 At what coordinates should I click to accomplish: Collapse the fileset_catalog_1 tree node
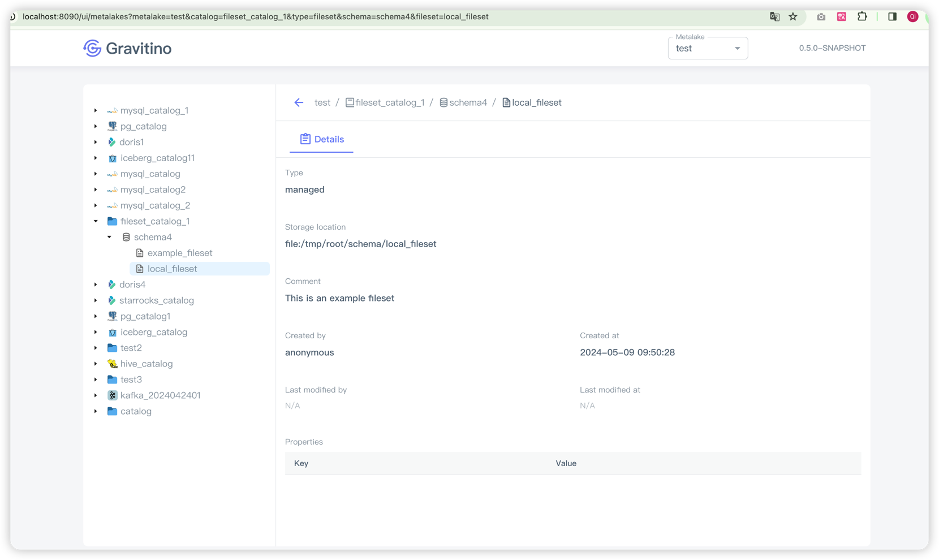pyautogui.click(x=96, y=221)
